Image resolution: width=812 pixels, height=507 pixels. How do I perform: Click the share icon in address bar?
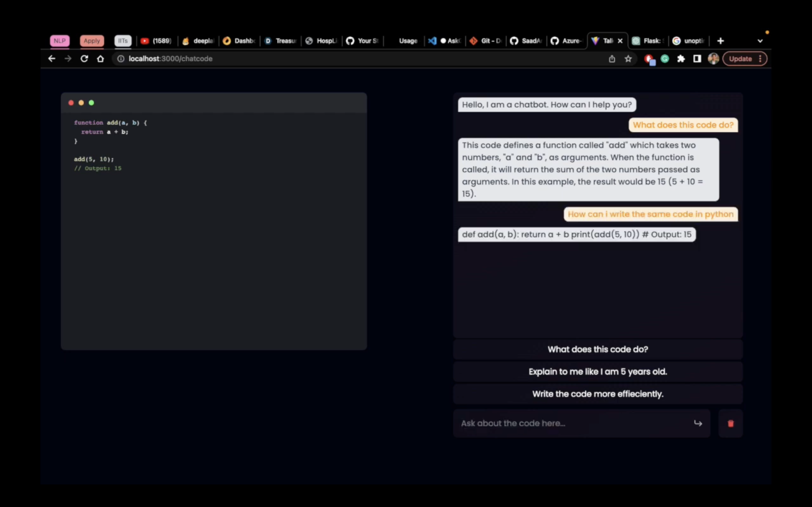tap(612, 59)
